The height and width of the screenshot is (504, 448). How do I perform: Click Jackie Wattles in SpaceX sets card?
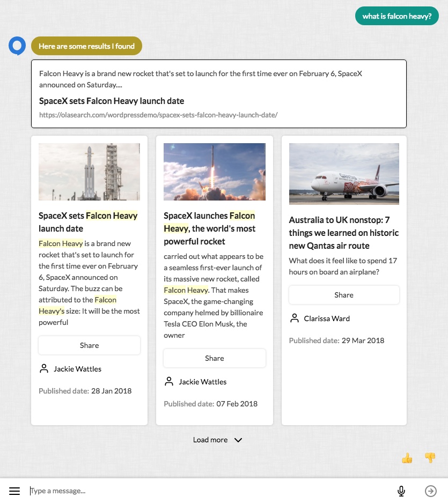[x=77, y=369]
